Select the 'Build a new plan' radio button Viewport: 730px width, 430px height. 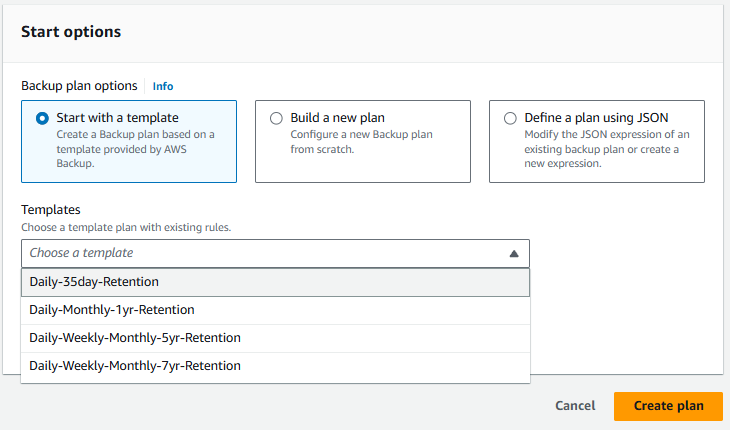pyautogui.click(x=276, y=118)
